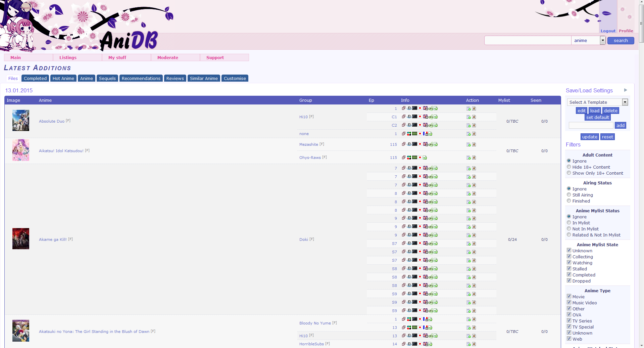Select Hide 18+ Content radio button

[x=569, y=167]
